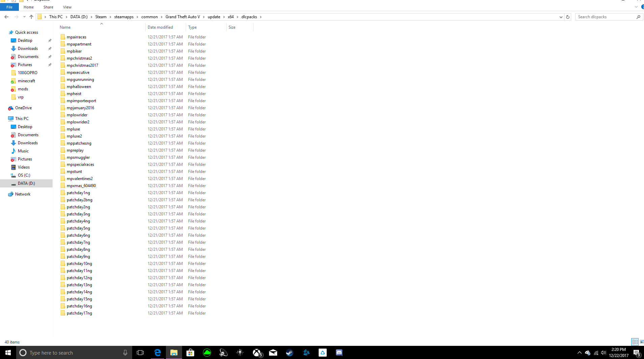Switch to details view layout button
Screen dimensions: 644x359
(635, 342)
